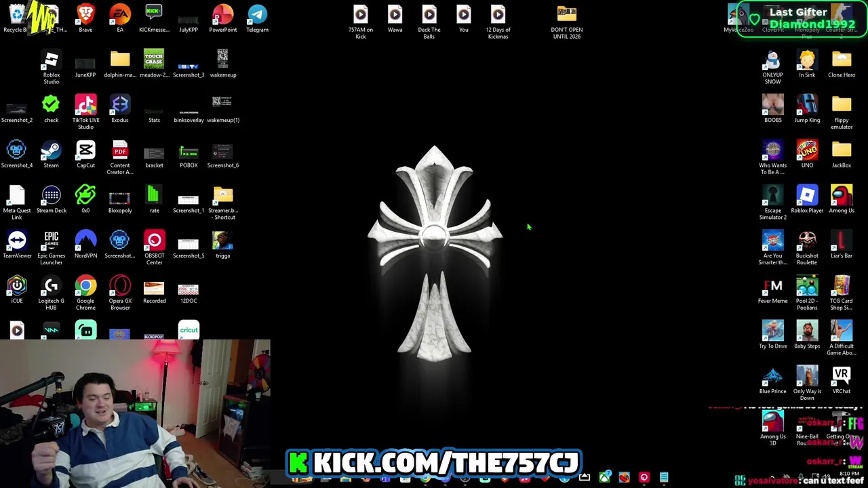868x488 pixels.
Task: Open the 757AM on Kick video file
Action: (361, 22)
